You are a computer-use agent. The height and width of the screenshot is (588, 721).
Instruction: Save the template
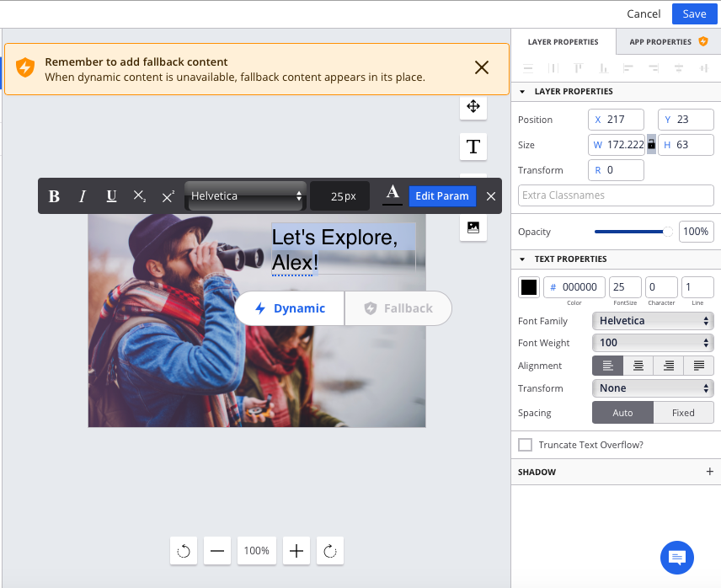pyautogui.click(x=694, y=13)
